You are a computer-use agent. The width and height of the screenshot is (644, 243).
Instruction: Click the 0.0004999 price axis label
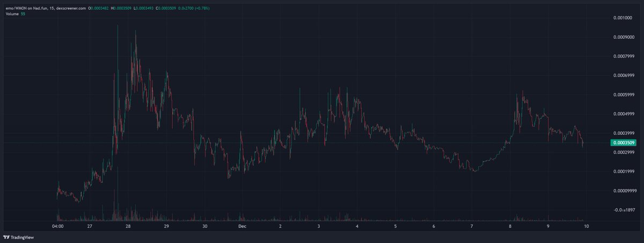[624, 113]
